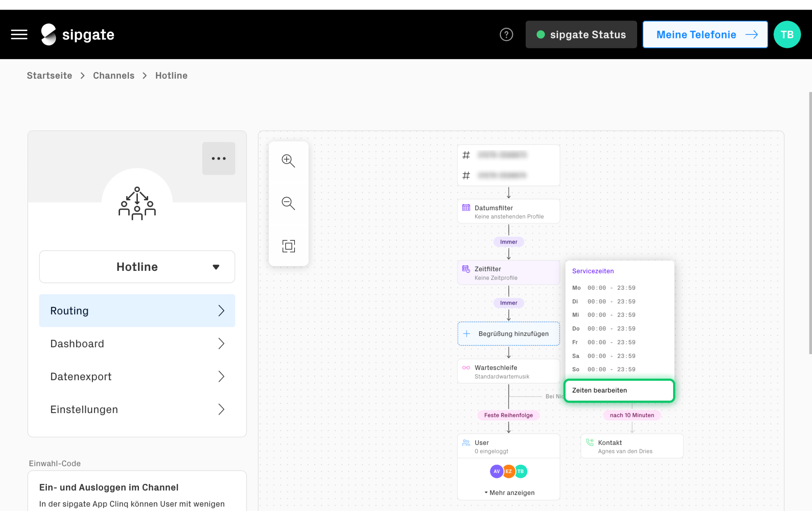
Task: Navigate to Channels breadcrumb
Action: (x=114, y=75)
